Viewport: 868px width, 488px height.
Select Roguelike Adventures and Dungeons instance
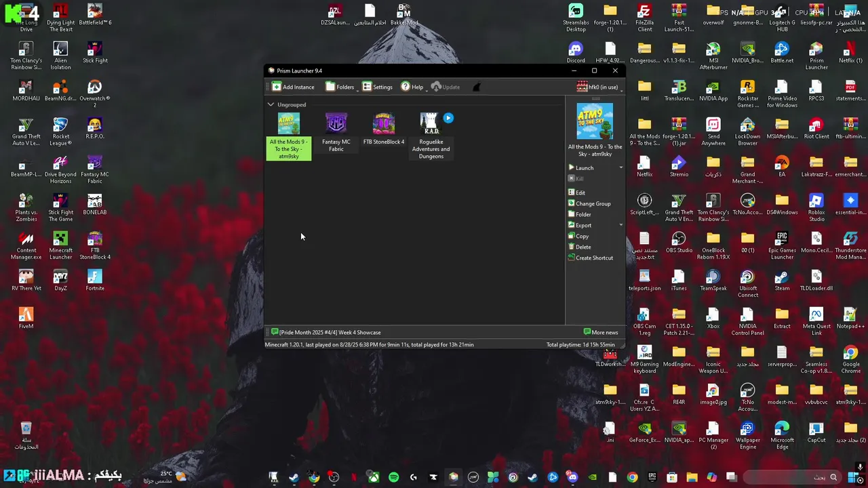click(431, 136)
